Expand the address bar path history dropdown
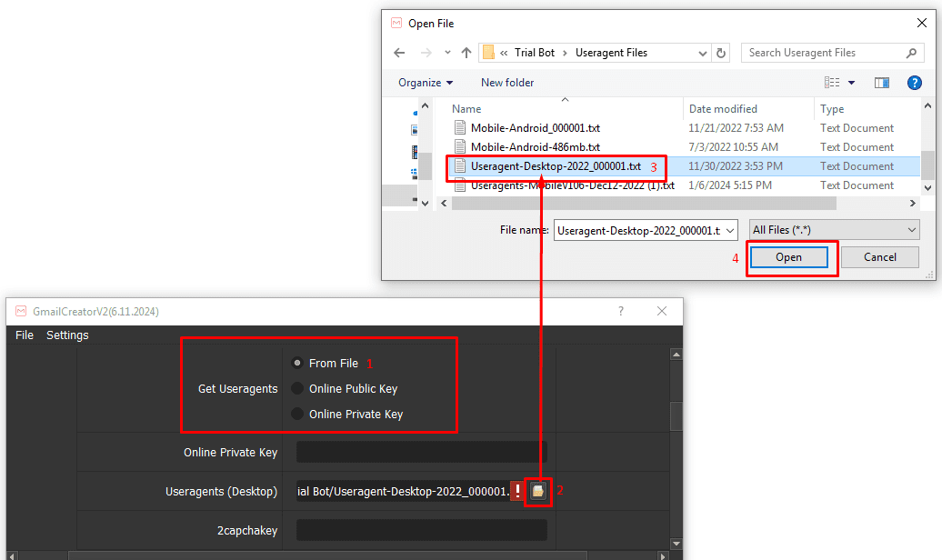The height and width of the screenshot is (560, 942). (702, 53)
